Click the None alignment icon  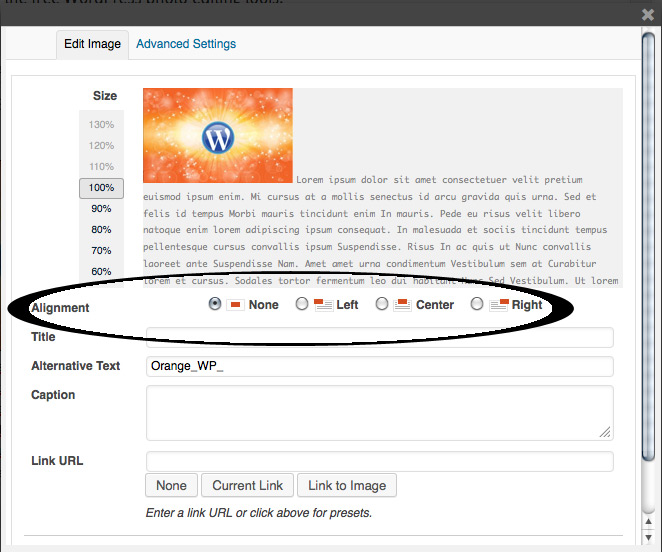click(x=236, y=305)
